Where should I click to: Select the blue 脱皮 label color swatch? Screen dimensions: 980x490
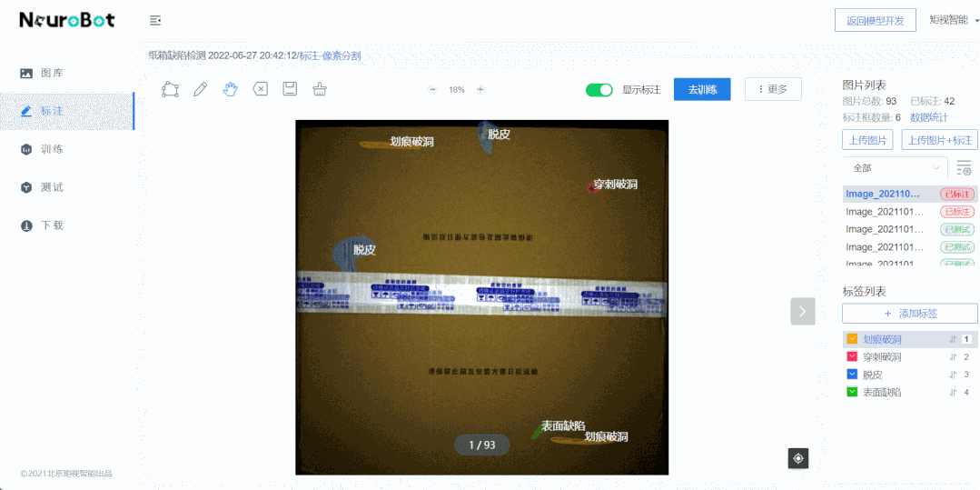852,374
